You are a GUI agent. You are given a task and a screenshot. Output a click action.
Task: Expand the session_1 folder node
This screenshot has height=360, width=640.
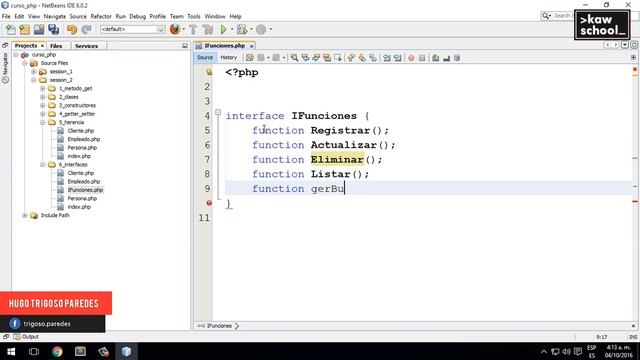(x=34, y=71)
